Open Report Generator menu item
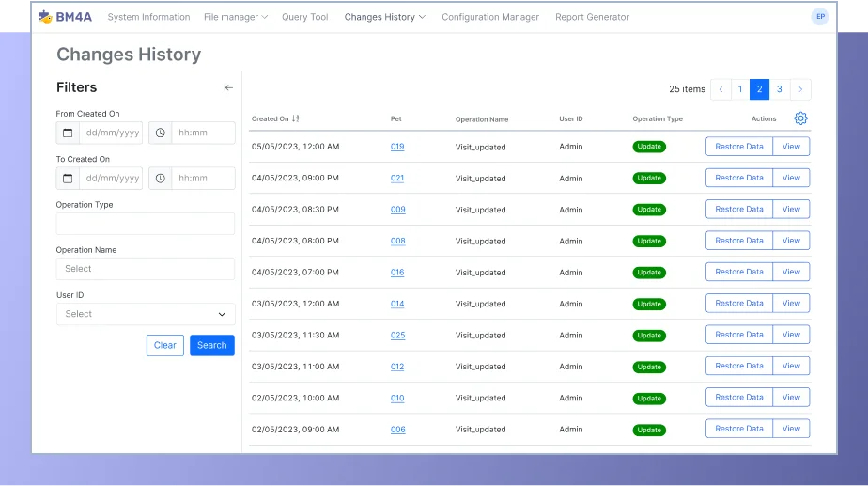 (593, 17)
